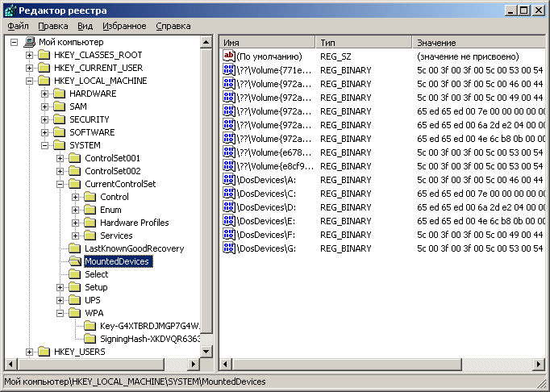Click binary icon of Volume{771e… value
The height and width of the screenshot is (392, 550).
pyautogui.click(x=229, y=70)
